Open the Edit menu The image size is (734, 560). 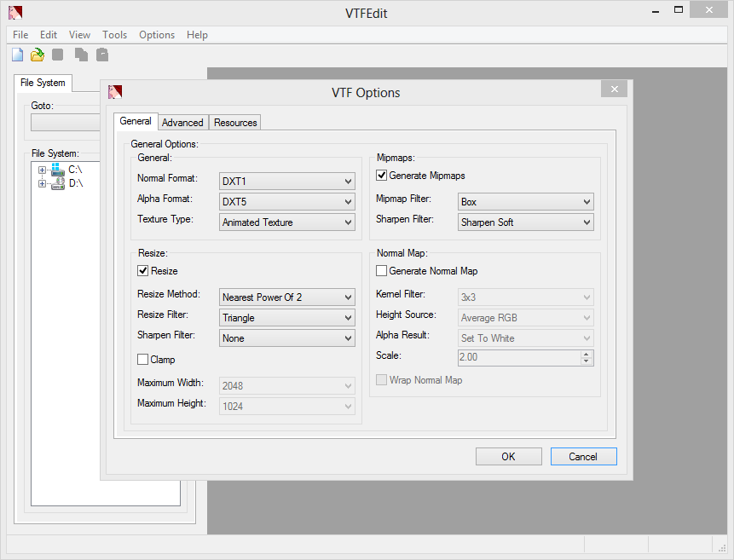(x=49, y=35)
